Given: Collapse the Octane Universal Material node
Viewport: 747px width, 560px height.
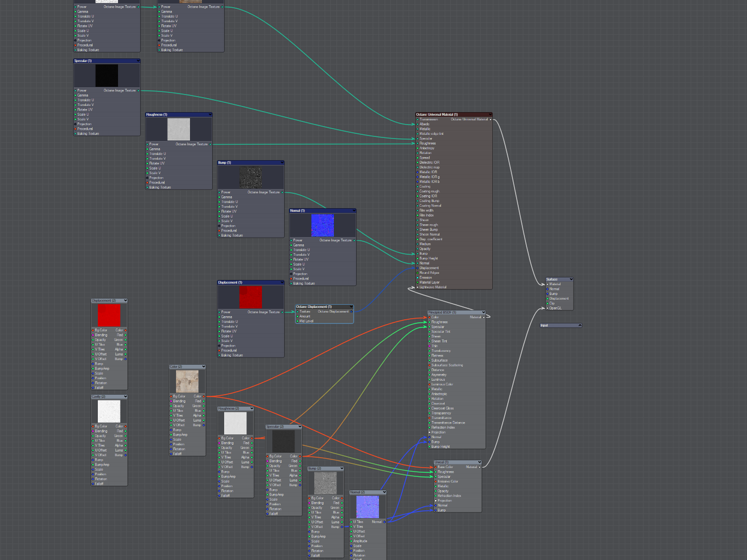Looking at the screenshot, I should 490,114.
